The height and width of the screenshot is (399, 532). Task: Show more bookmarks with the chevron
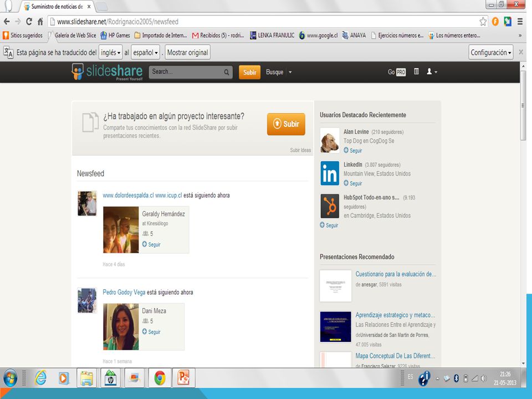pyautogui.click(x=520, y=35)
